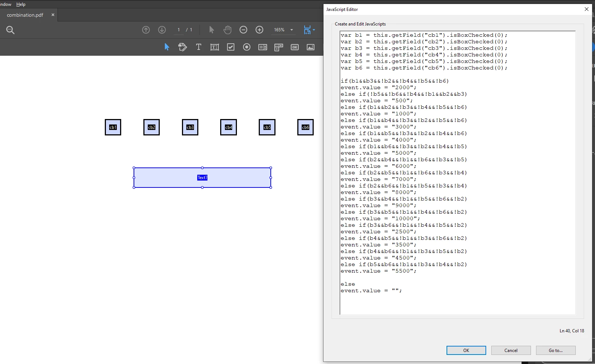The width and height of the screenshot is (595, 364).
Task: Open the find/search magnifier tool
Action: 10,30
